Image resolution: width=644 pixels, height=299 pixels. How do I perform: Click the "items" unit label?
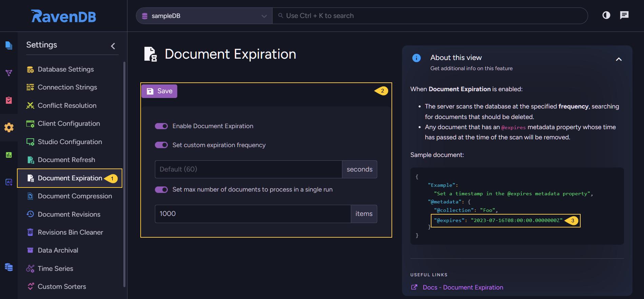(364, 214)
